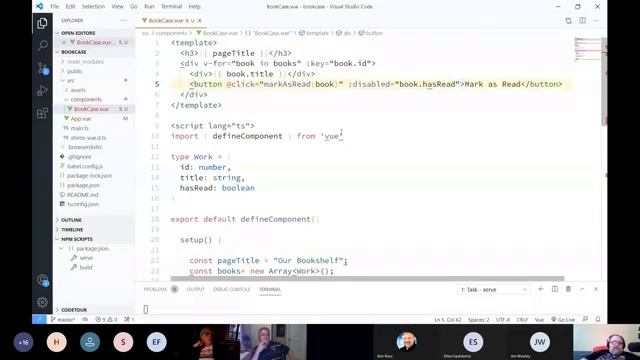Add a new terminal with plus icon
This screenshot has width=640, height=360.
tap(540, 289)
